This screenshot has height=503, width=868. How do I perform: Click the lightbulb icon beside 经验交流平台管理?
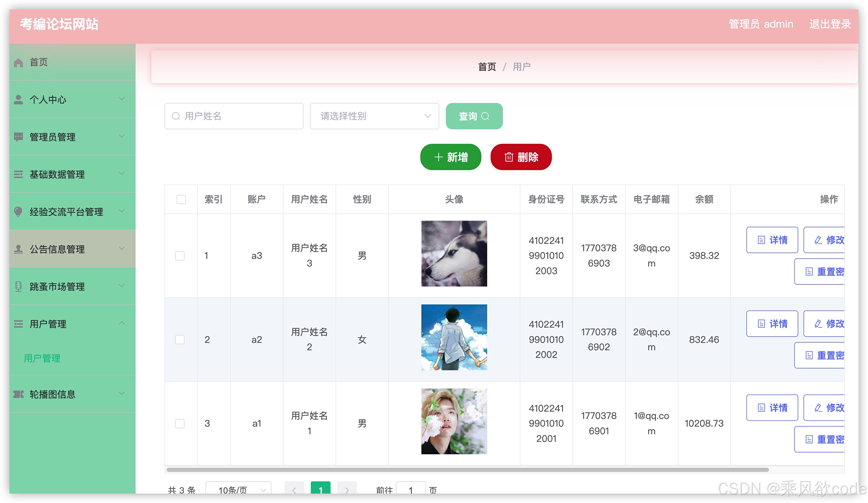(x=18, y=211)
